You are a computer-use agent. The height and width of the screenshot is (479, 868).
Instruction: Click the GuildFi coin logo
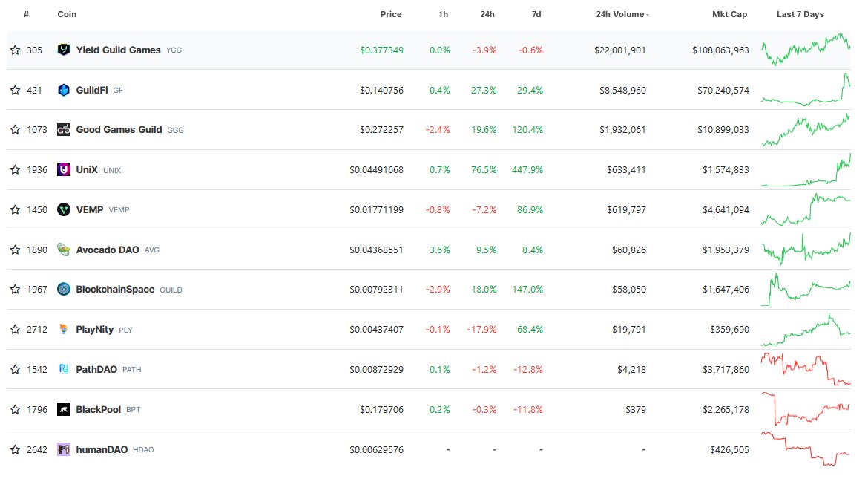point(64,90)
